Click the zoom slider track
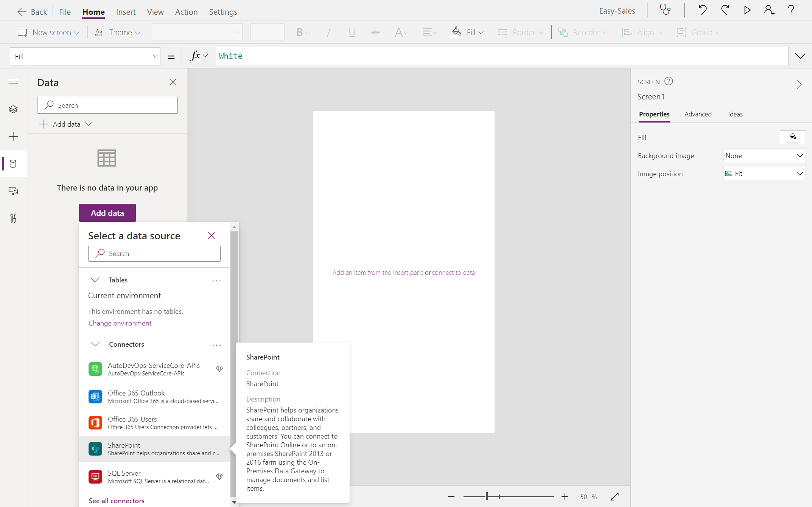Viewport: 812px width, 507px height. [x=530, y=496]
